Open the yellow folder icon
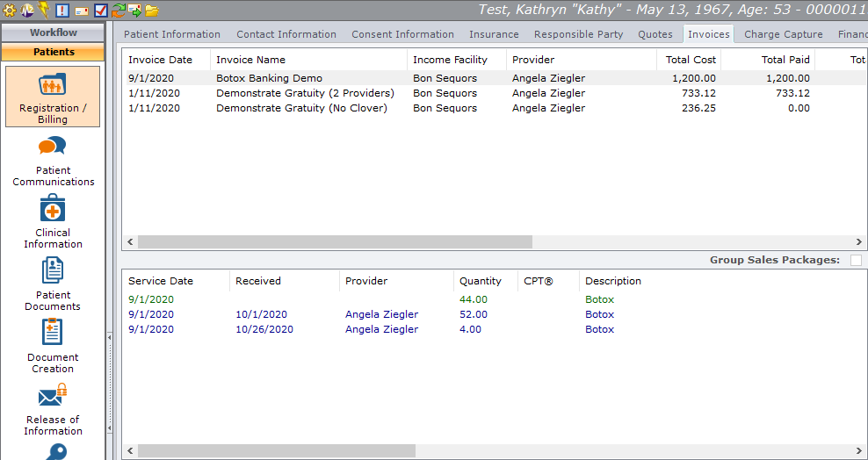Screen dimensions: 868x460 tap(152, 10)
